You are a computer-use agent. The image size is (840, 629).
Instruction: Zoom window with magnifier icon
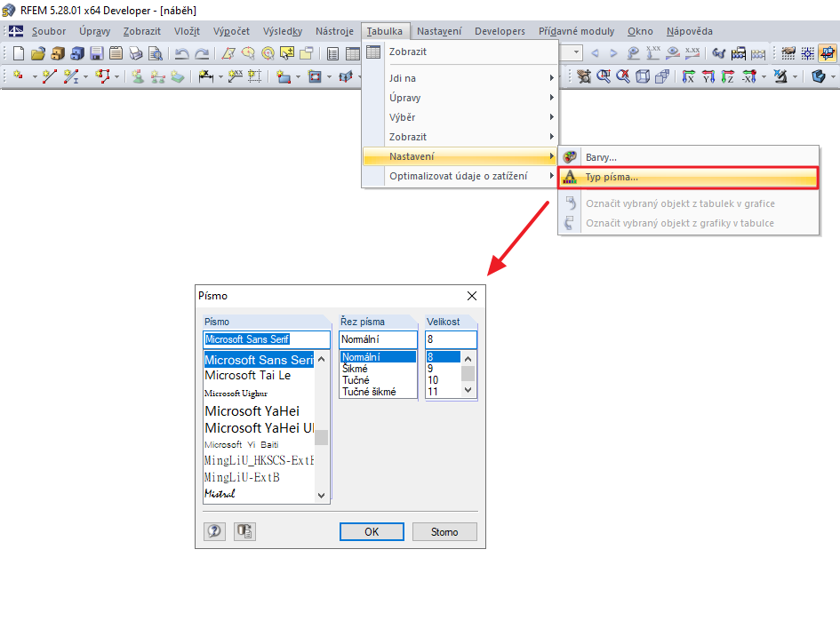(x=604, y=76)
